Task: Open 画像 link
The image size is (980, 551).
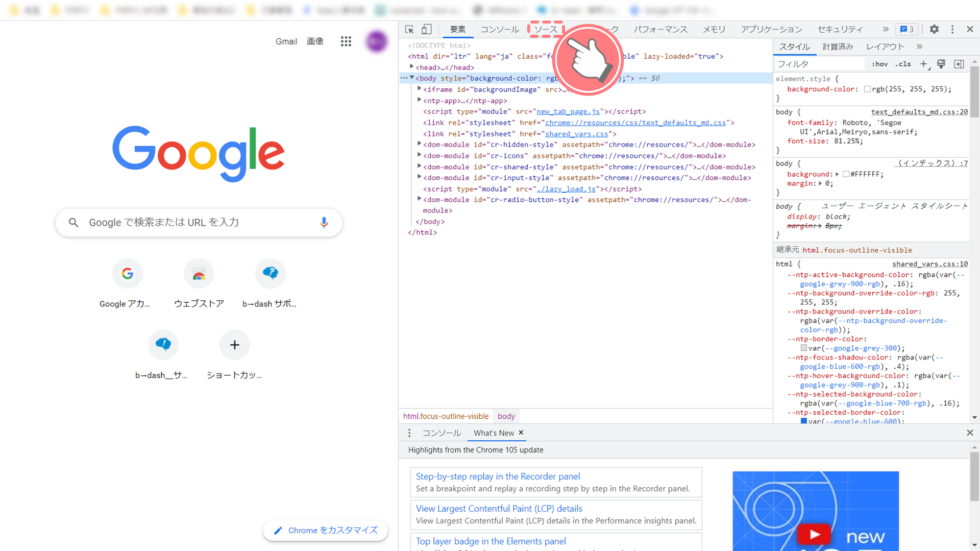Action: point(315,42)
